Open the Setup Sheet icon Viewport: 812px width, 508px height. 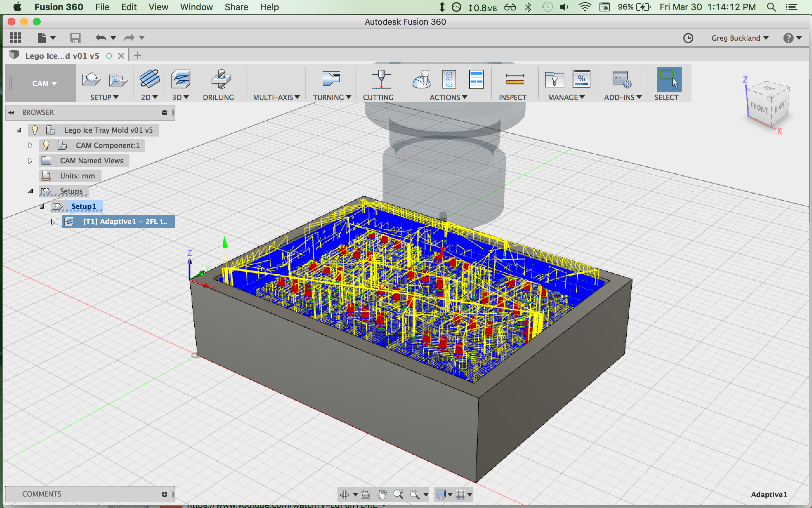[476, 79]
